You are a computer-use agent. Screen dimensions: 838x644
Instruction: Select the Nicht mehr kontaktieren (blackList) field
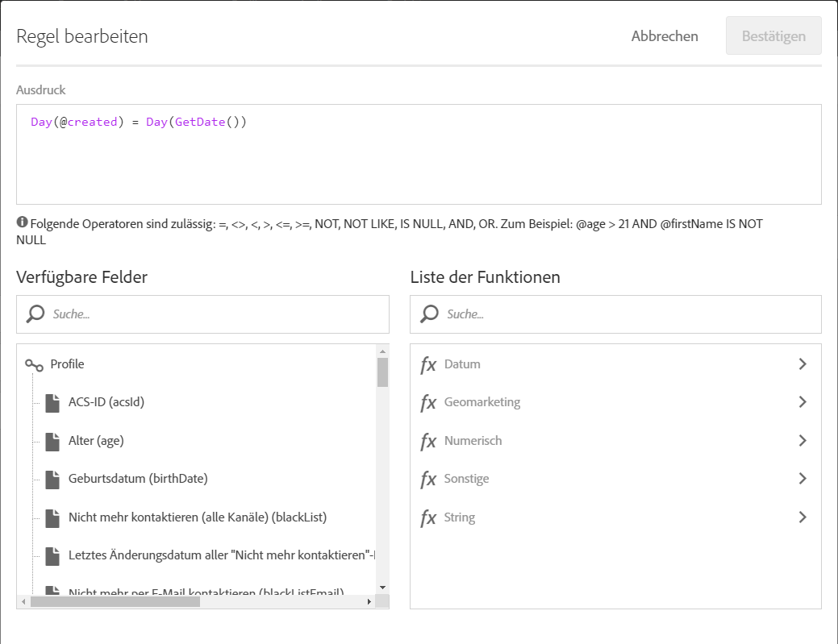tap(198, 517)
